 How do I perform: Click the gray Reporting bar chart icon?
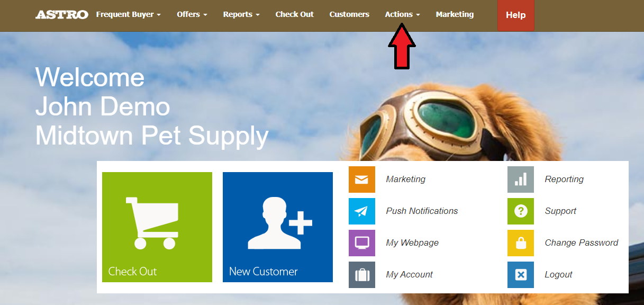pyautogui.click(x=521, y=180)
